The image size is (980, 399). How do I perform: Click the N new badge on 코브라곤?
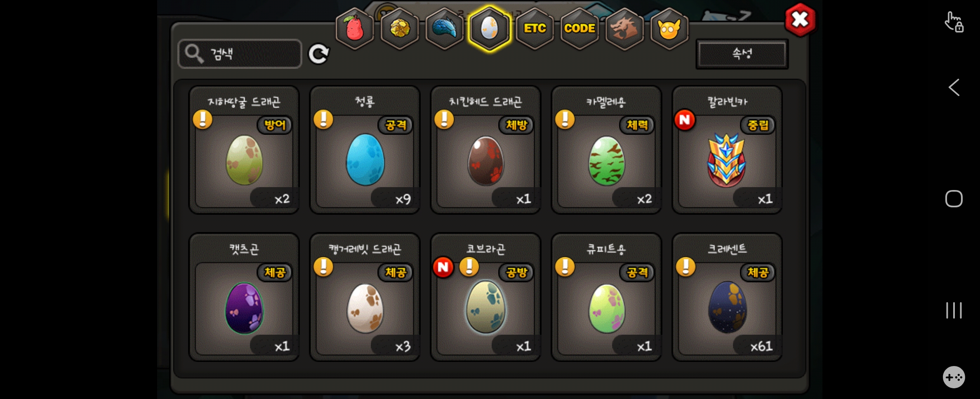[x=443, y=267]
